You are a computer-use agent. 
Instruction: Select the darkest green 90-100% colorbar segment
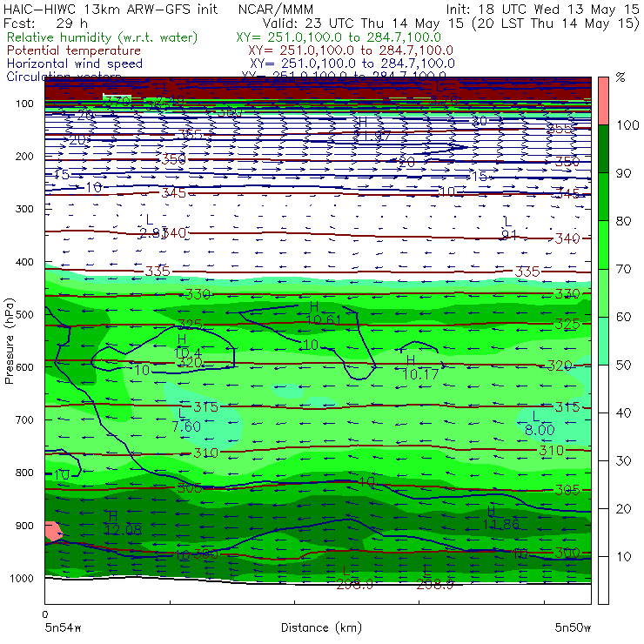[x=603, y=149]
